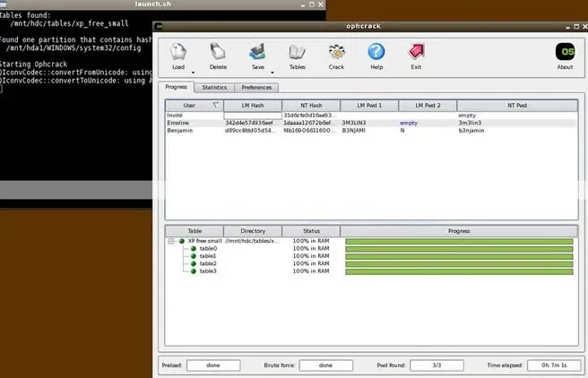This screenshot has width=588, height=378.
Task: Start cracking with the Crack icon
Action: 336,52
